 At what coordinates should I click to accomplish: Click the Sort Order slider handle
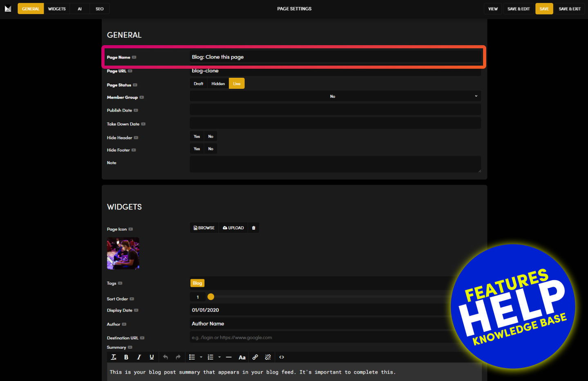211,297
